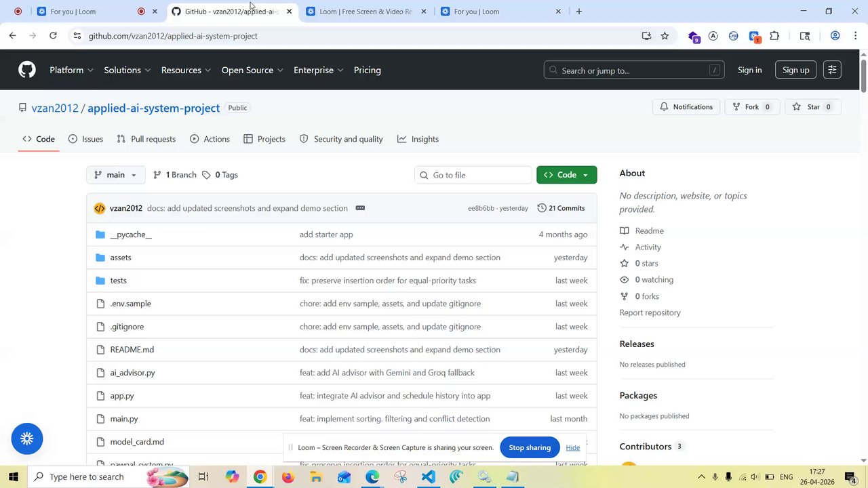
Task: Open the .env.sample file
Action: (130, 304)
